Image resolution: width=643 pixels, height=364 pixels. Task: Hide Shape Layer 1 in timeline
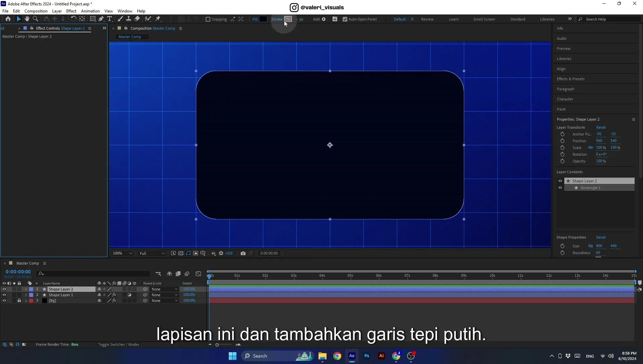click(x=4, y=295)
